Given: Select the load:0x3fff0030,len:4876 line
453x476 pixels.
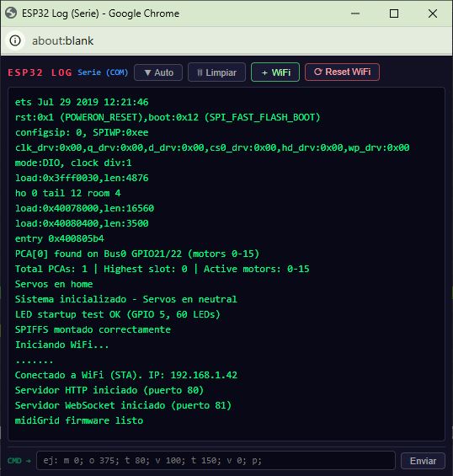Looking at the screenshot, I should tap(82, 178).
